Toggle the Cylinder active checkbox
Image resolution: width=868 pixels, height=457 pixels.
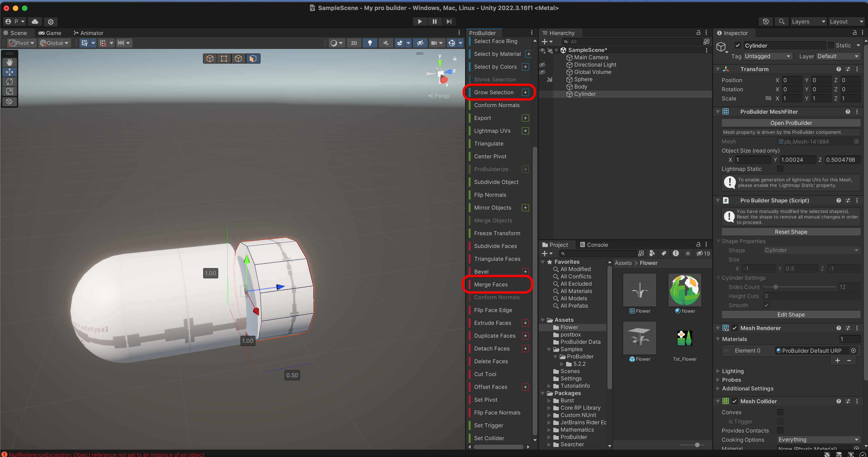coord(738,46)
